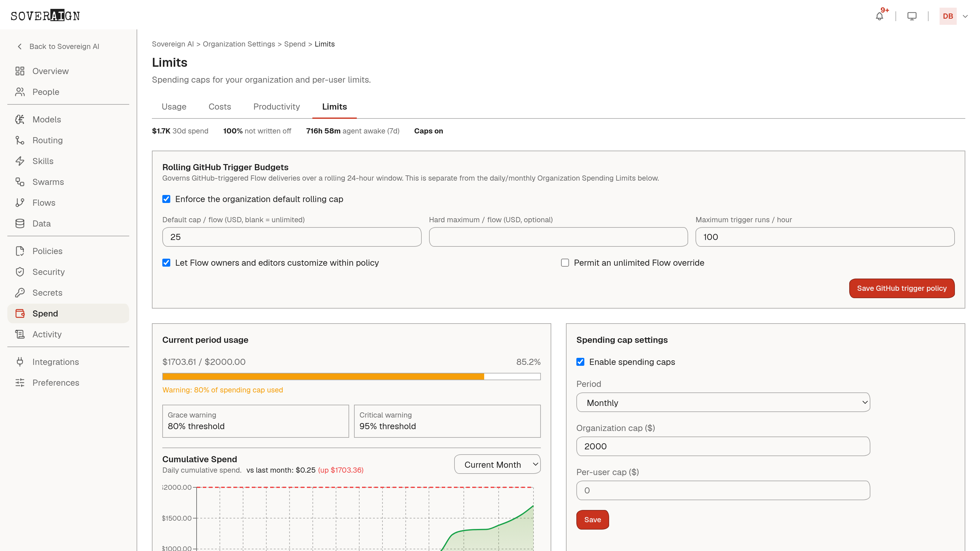Click the spending cap usage progress bar
This screenshot has width=980, height=551.
351,377
